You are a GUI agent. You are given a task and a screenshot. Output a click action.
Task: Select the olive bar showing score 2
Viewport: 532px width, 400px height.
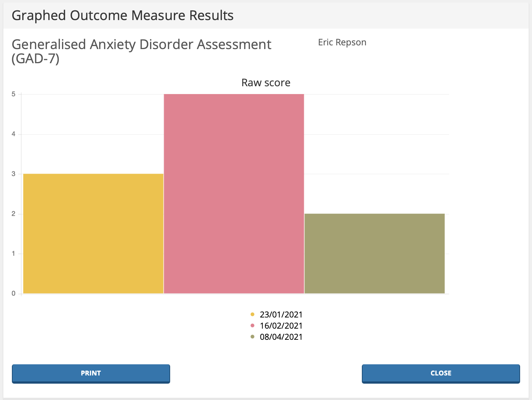pos(374,253)
